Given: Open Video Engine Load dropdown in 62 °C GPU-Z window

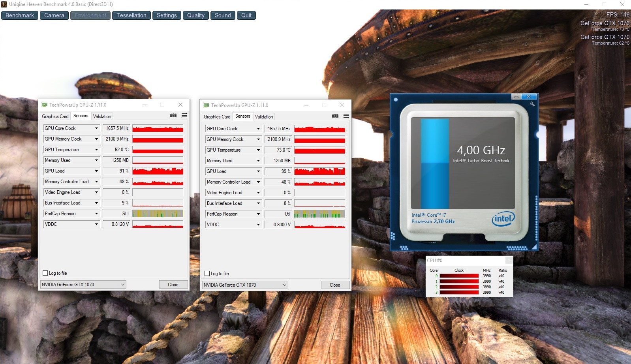Looking at the screenshot, I should click(96, 192).
